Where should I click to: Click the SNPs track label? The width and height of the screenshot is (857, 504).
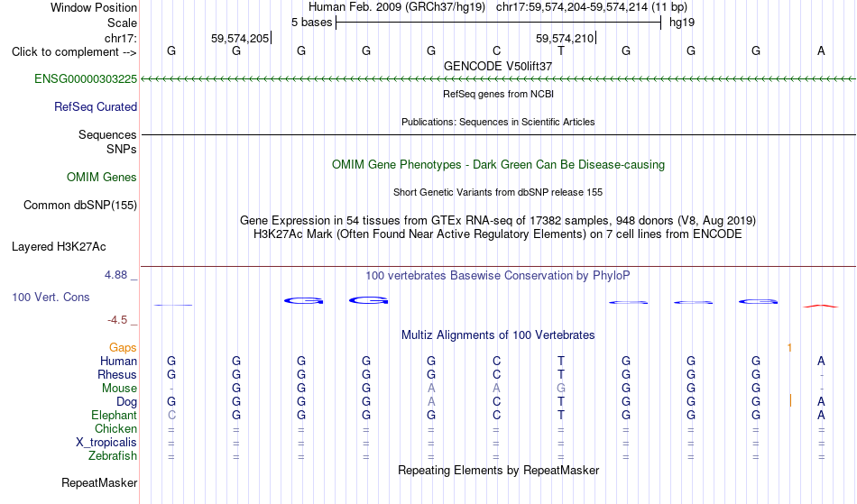point(122,149)
